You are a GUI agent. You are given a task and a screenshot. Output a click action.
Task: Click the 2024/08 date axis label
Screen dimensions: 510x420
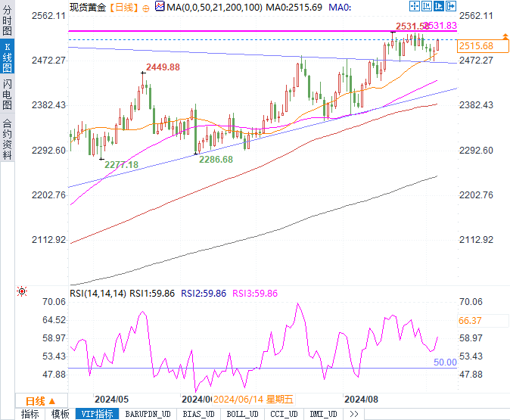362,399
